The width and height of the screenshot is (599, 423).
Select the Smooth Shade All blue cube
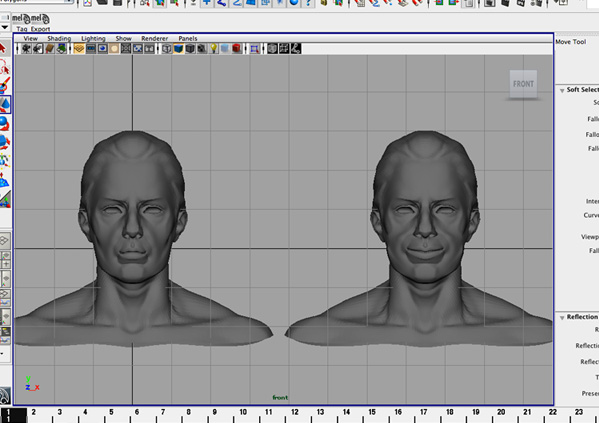[x=178, y=49]
